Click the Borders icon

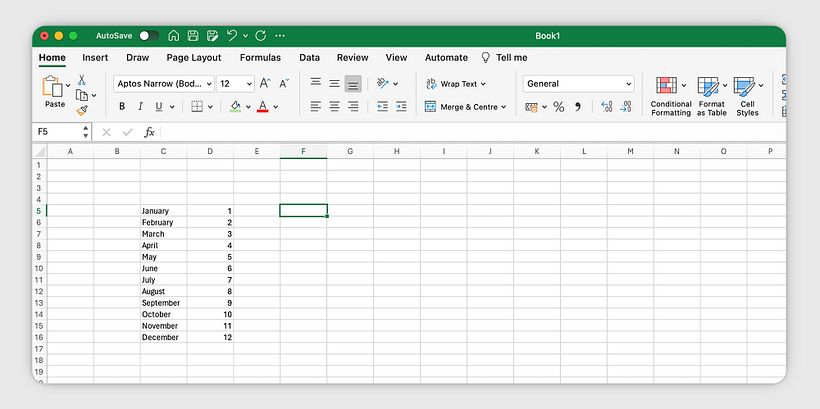click(x=197, y=107)
